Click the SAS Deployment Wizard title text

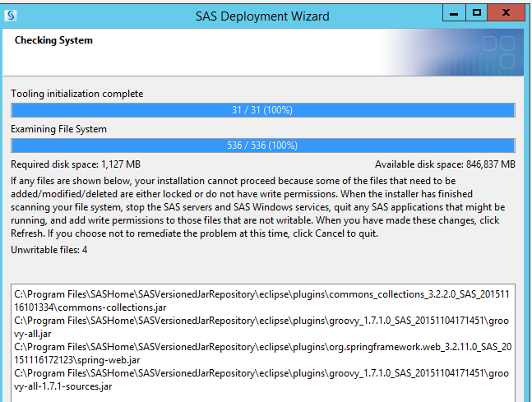[262, 16]
